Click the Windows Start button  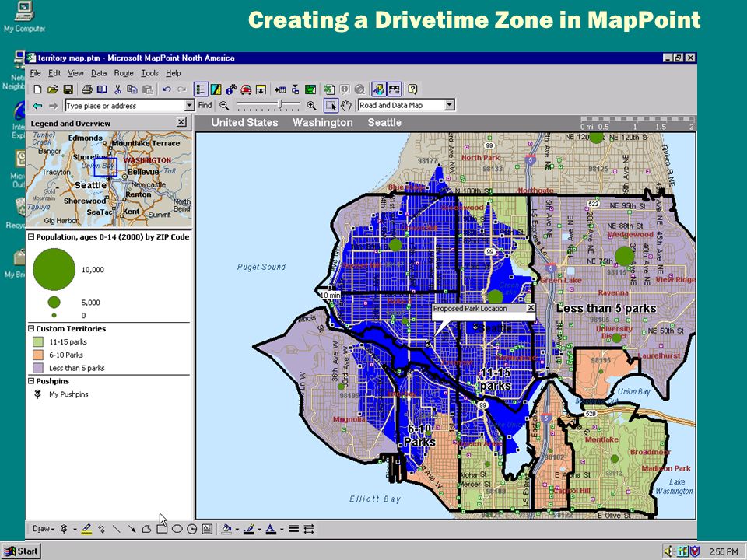[x=21, y=551]
